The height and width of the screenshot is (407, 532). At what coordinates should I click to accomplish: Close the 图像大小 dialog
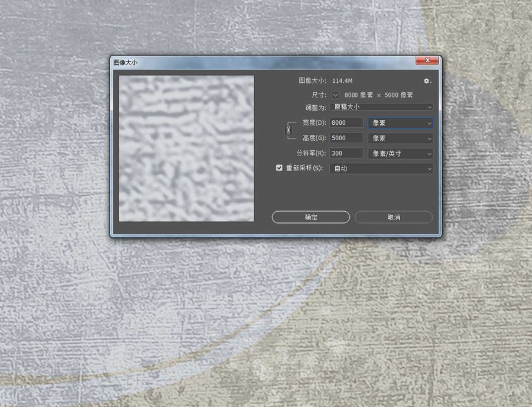pyautogui.click(x=427, y=60)
